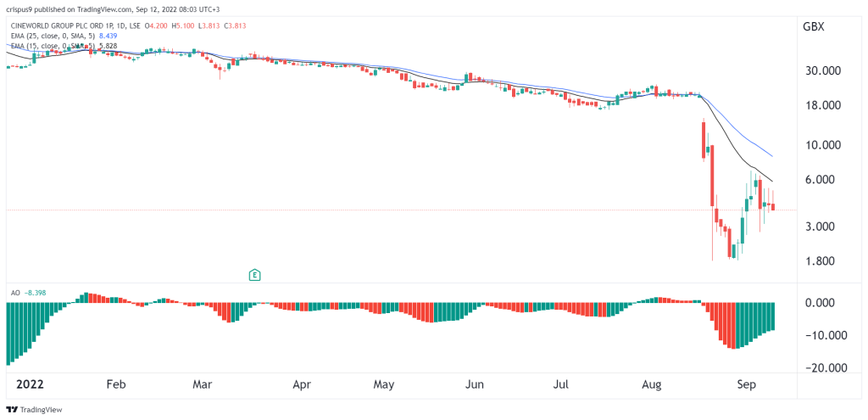Click the 10.000 price axis label
The width and height of the screenshot is (868, 420).
pos(821,145)
